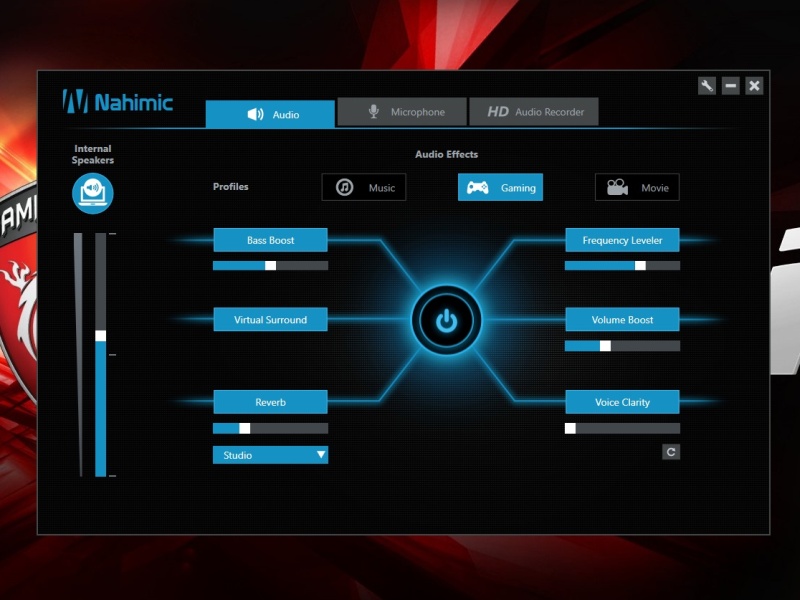Click the Internal Speakers device icon
Screen dimensions: 800x600
coord(92,193)
